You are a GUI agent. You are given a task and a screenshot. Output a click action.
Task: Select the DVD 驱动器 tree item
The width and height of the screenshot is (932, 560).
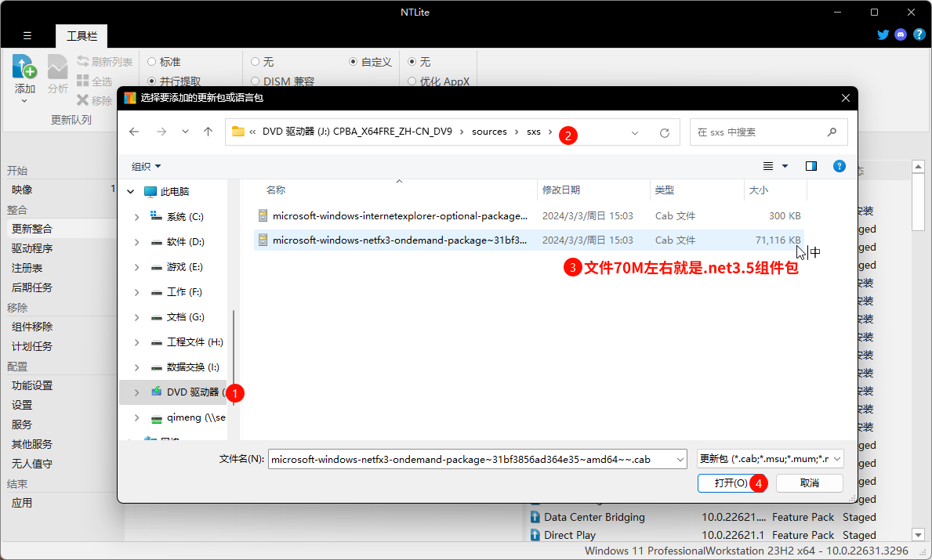tap(172, 392)
